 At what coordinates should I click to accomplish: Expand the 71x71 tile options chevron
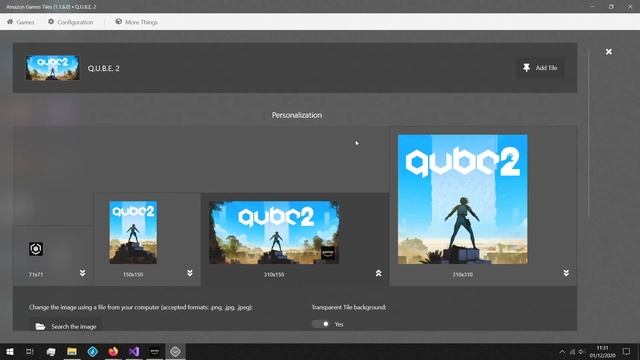click(x=82, y=273)
